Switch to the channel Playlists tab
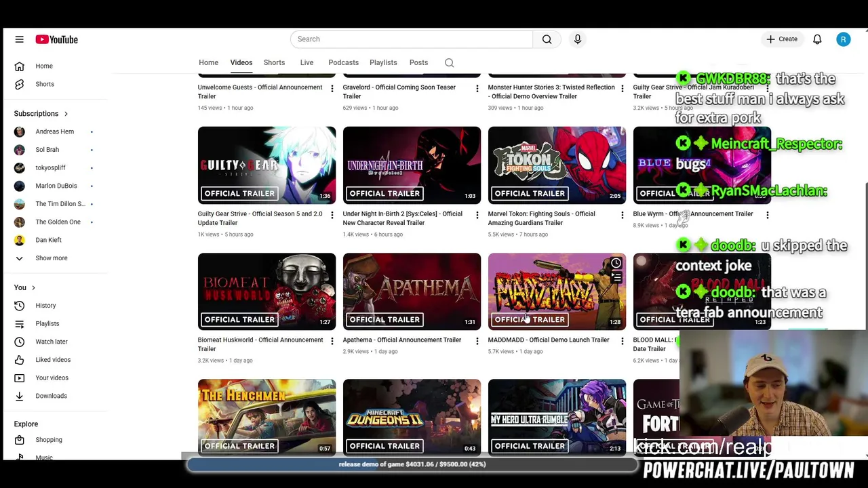 pos(383,62)
